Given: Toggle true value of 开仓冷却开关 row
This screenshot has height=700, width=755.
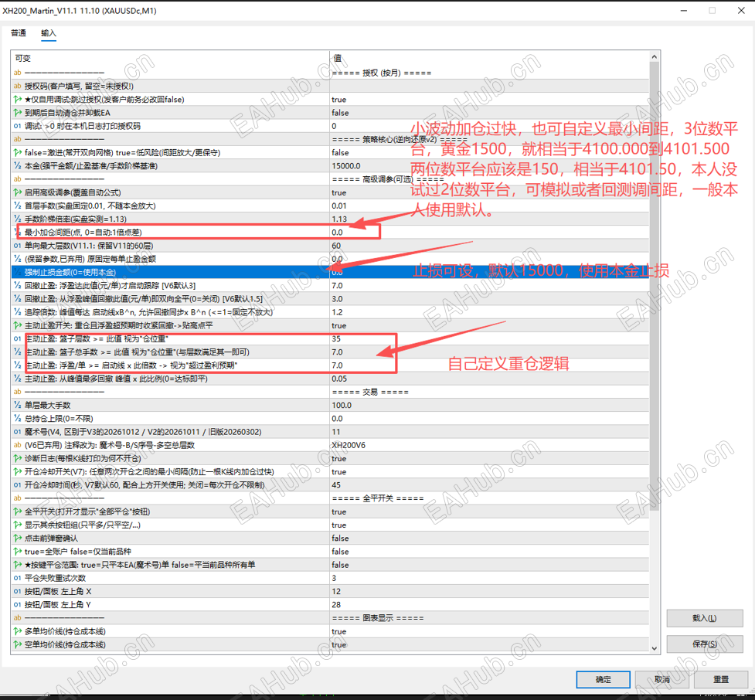Looking at the screenshot, I should (x=339, y=472).
